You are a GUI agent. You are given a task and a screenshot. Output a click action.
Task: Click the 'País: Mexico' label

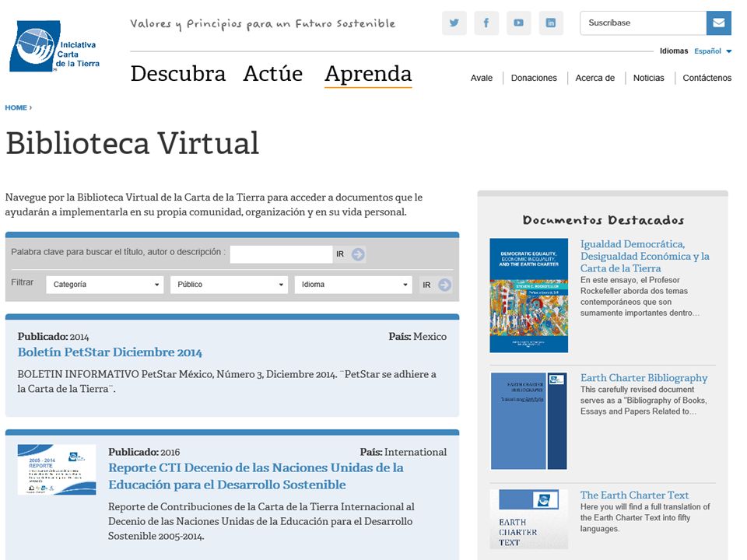pyautogui.click(x=417, y=337)
